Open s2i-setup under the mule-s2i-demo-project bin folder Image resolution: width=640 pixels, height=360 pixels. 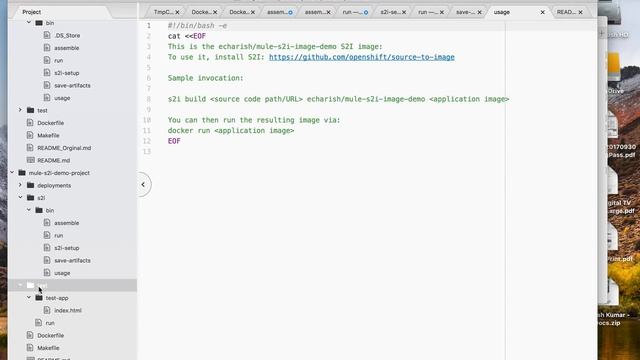point(67,248)
